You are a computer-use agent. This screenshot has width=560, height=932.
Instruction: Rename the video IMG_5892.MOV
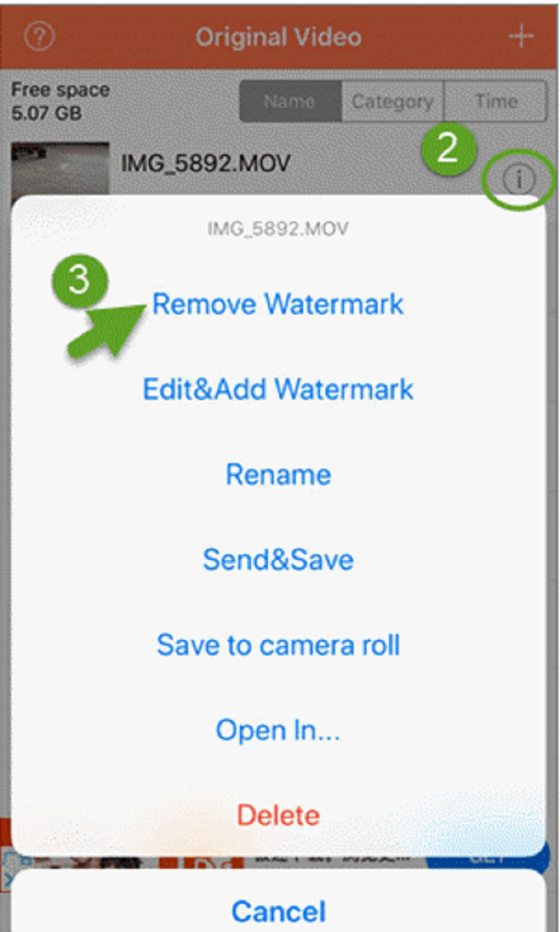278,474
